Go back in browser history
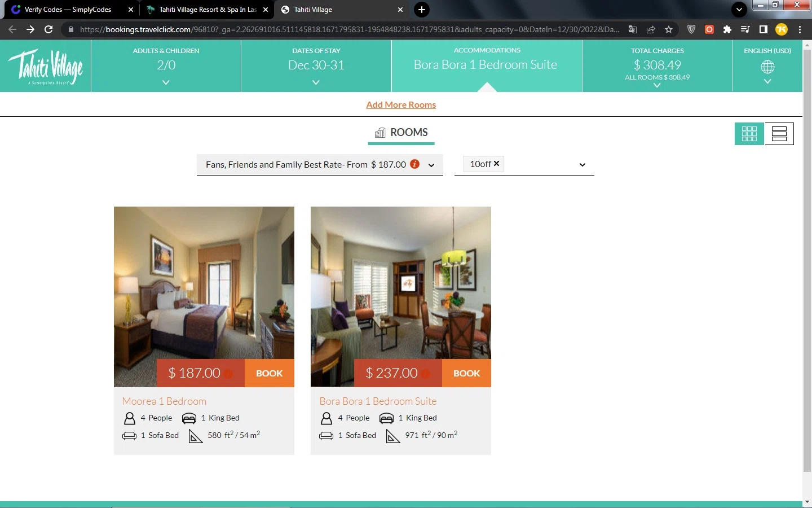 12,29
